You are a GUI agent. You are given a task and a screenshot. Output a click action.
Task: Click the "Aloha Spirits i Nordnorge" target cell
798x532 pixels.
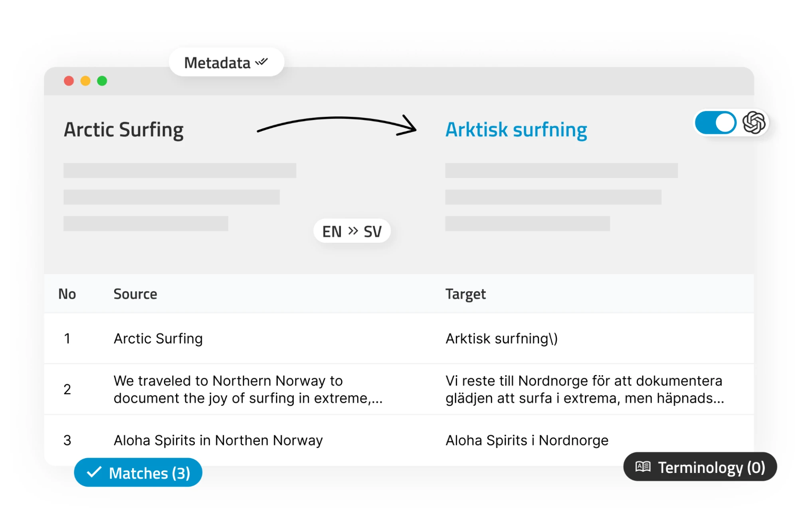pos(527,441)
